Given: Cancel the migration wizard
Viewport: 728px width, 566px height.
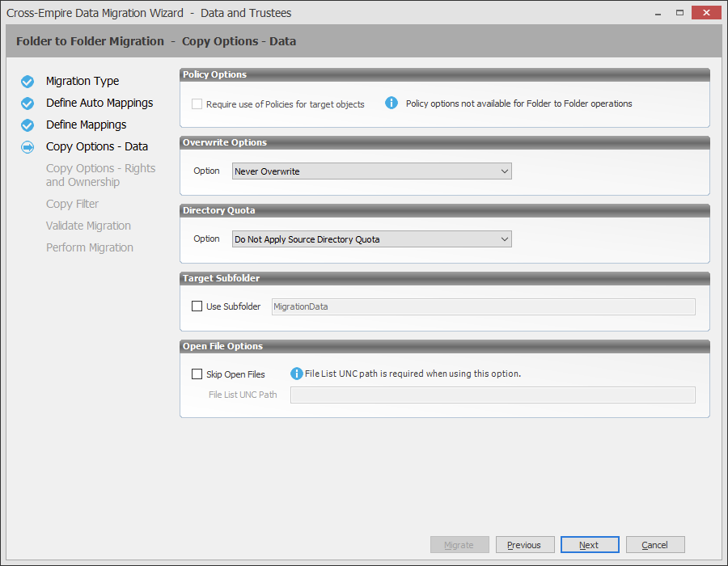Looking at the screenshot, I should coord(655,545).
